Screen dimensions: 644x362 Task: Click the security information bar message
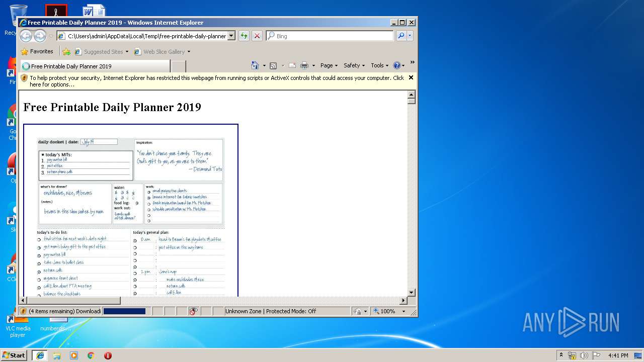[217, 81]
